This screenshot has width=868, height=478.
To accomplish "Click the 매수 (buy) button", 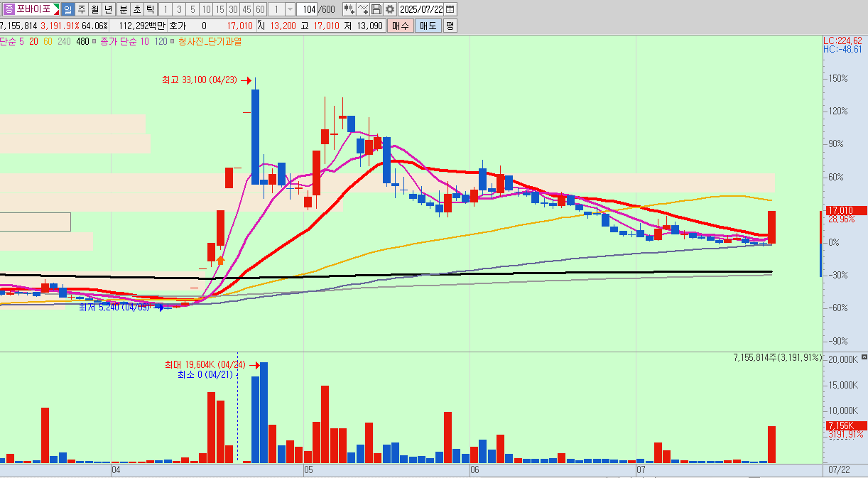I will [x=401, y=26].
